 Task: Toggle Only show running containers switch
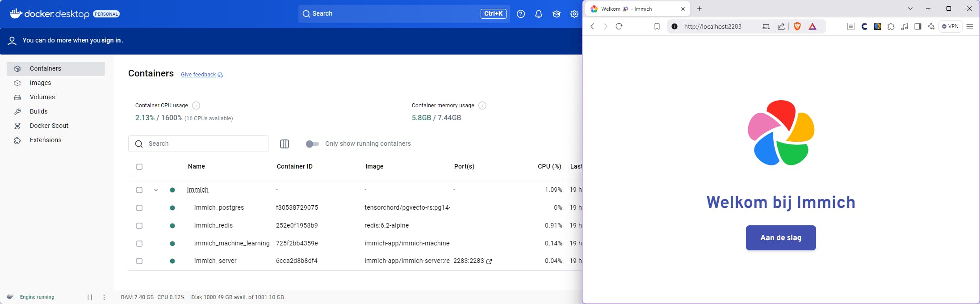[312, 144]
